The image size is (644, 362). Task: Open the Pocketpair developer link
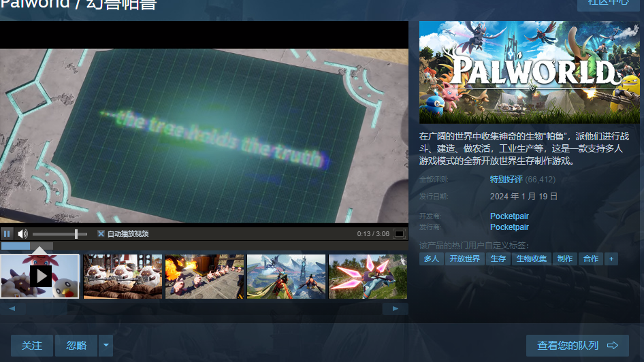click(x=509, y=216)
